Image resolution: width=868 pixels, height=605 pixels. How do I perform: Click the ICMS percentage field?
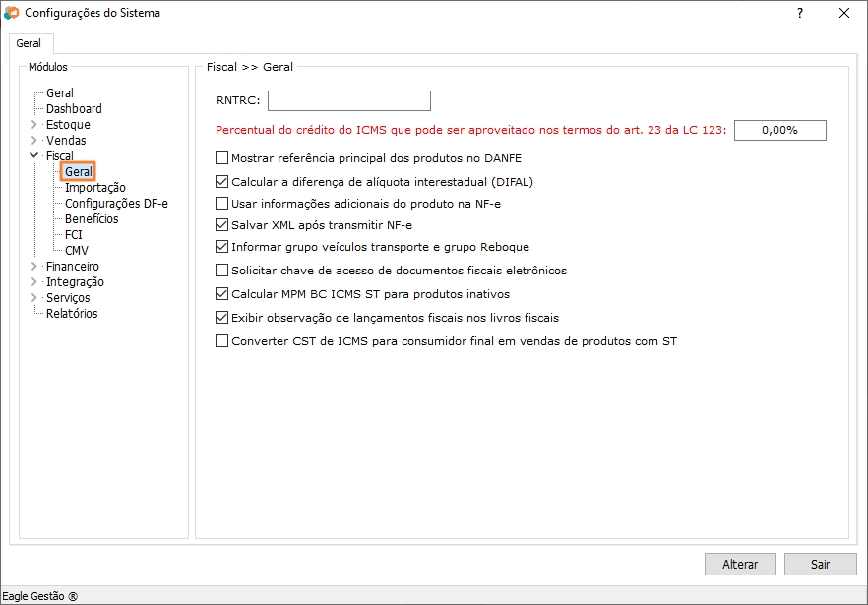779,130
